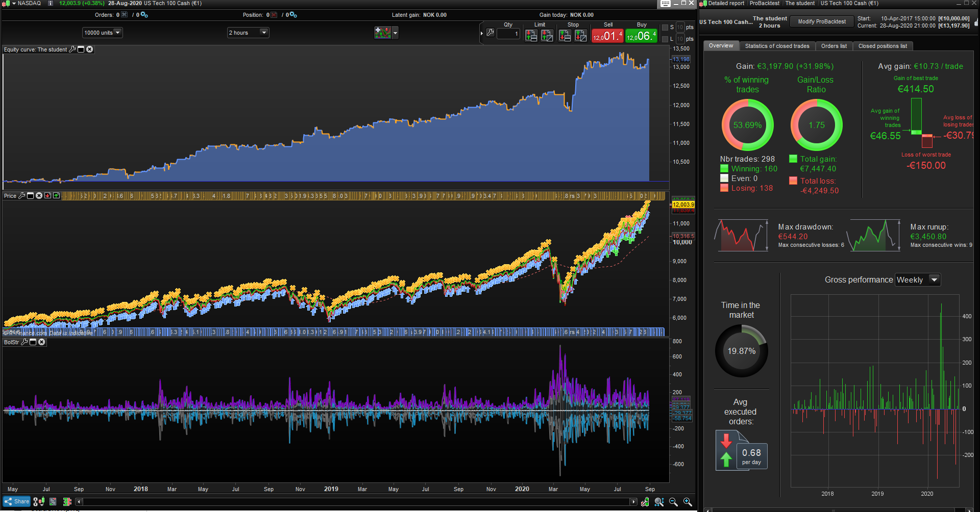
Task: Open Statistics of closed trades tab
Action: coord(777,46)
